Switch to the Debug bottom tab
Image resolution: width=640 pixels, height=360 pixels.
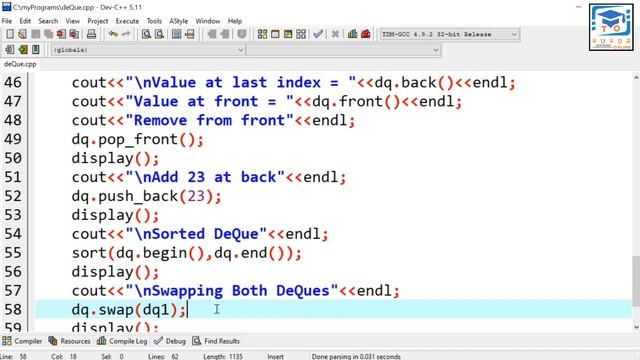tap(170, 341)
